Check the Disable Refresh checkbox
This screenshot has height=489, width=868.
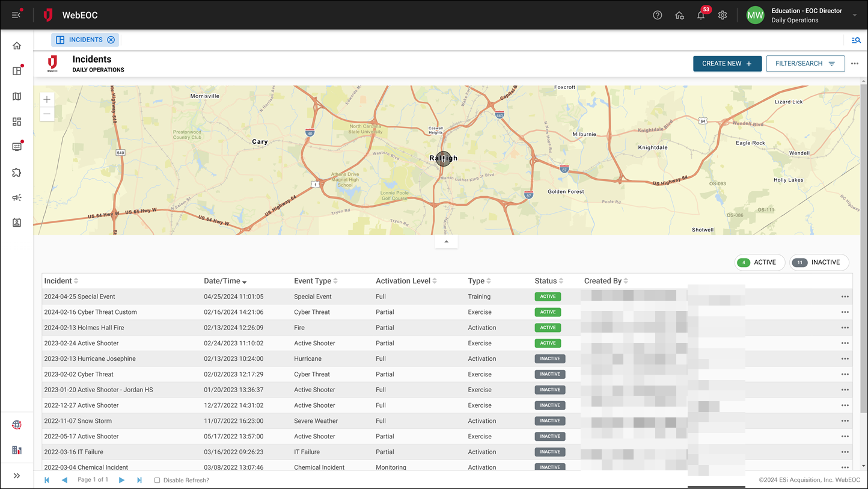(x=157, y=480)
